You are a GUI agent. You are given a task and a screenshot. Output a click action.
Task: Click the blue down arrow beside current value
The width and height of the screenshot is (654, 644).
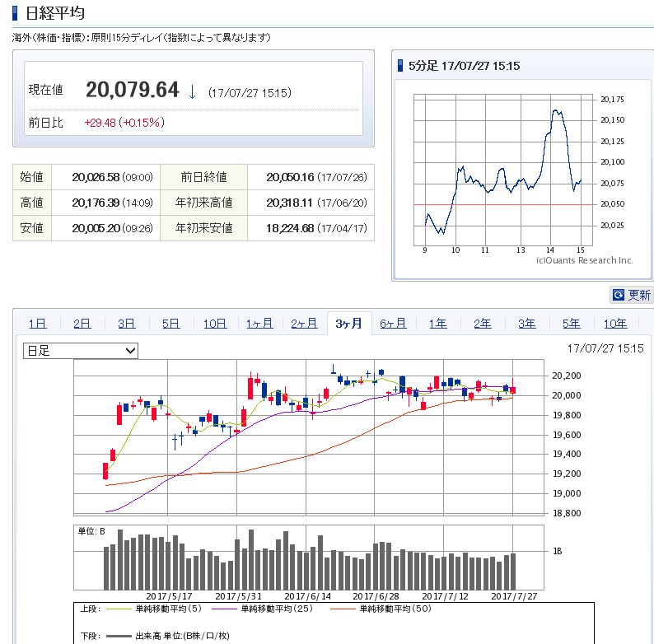pyautogui.click(x=192, y=91)
